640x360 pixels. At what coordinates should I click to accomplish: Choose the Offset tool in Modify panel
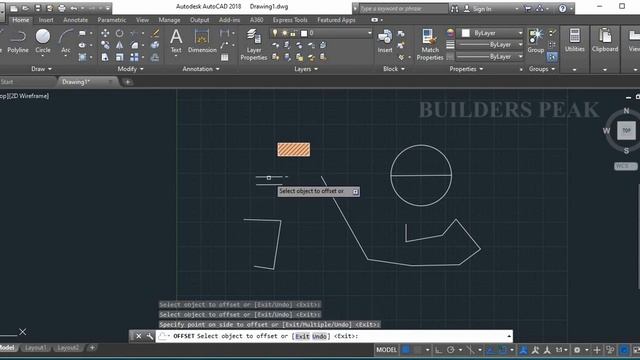[155, 57]
